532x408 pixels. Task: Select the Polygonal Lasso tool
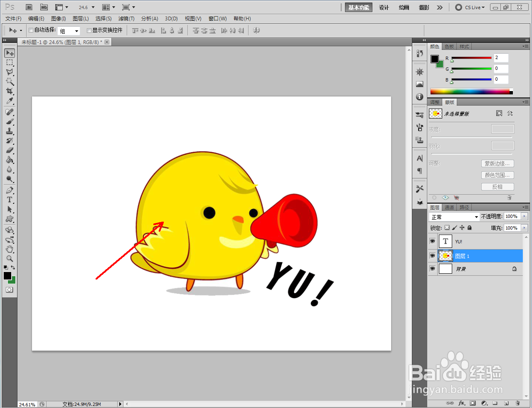[x=10, y=72]
